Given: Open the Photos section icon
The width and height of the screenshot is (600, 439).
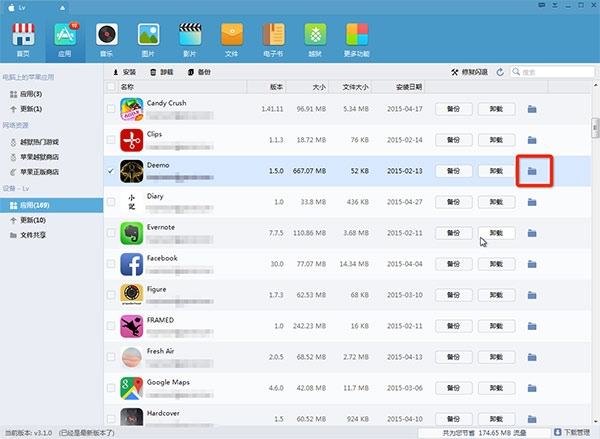Looking at the screenshot, I should click(x=148, y=35).
